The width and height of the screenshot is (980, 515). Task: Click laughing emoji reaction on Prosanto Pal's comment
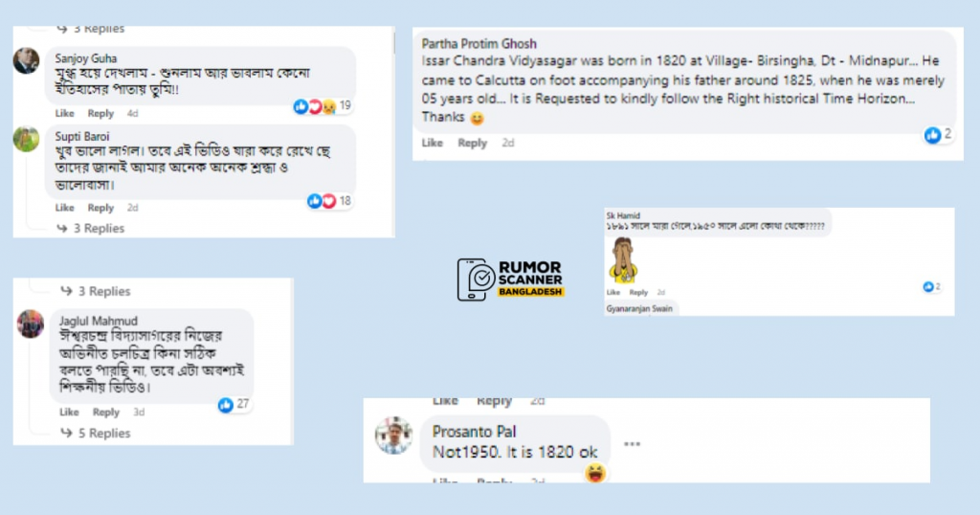point(595,473)
